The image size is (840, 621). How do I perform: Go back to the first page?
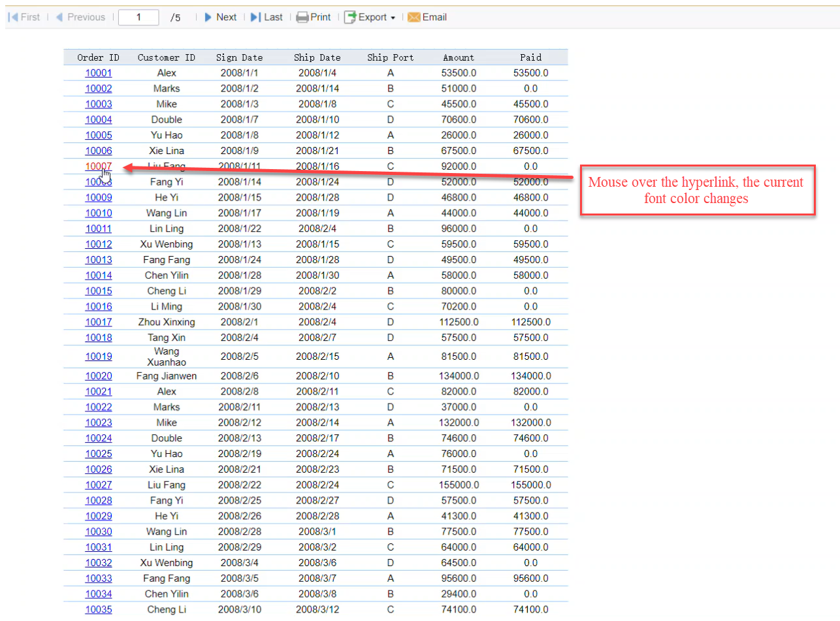click(x=25, y=17)
